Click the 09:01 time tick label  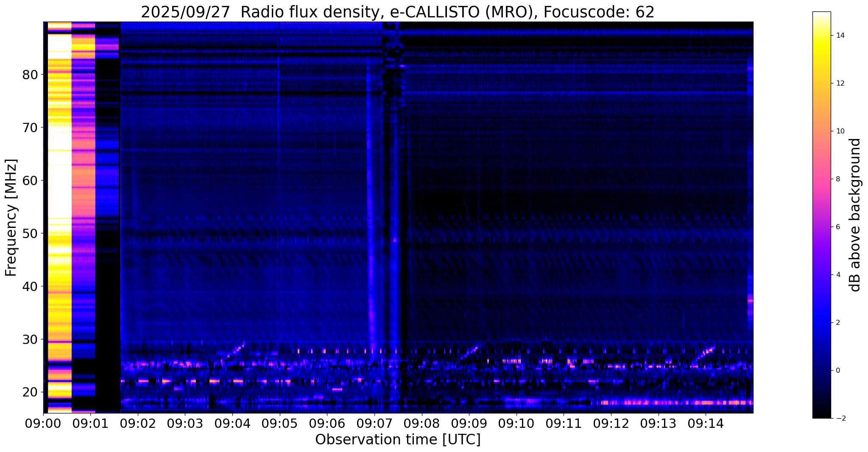point(90,424)
